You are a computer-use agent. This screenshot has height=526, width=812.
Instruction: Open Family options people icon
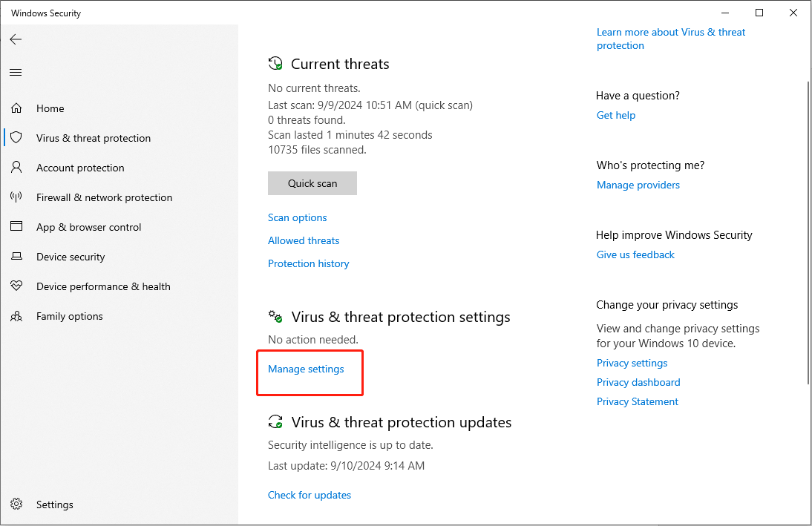coord(16,316)
